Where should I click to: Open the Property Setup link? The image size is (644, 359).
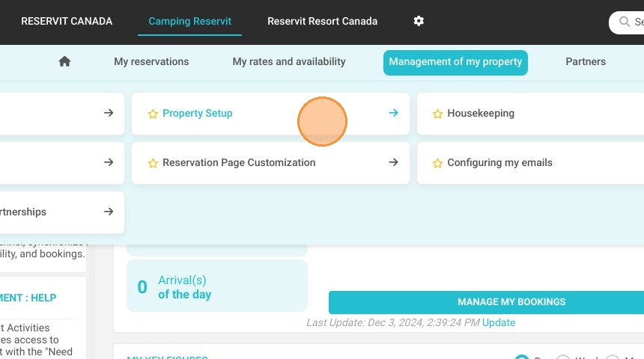pyautogui.click(x=198, y=113)
